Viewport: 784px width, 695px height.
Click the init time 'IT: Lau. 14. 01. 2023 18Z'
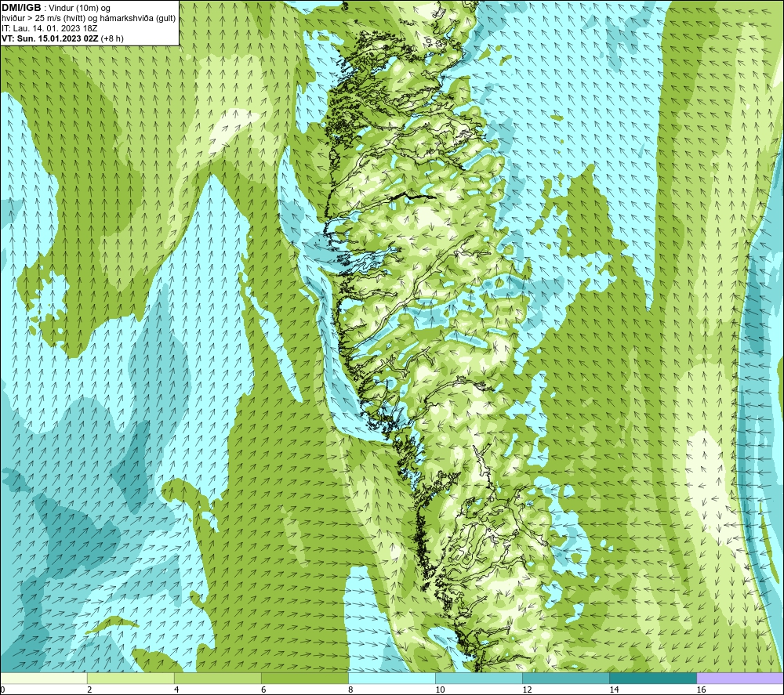tap(49, 28)
